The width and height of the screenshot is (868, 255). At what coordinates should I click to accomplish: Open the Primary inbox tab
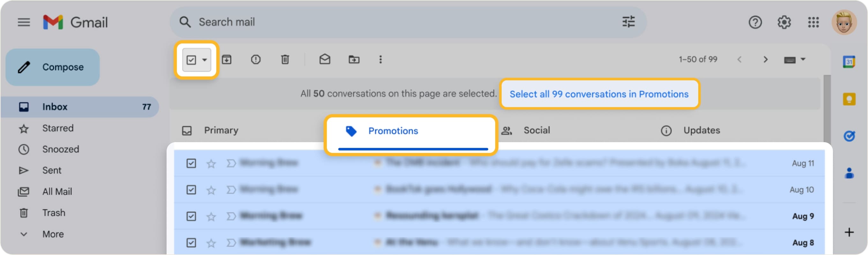221,130
